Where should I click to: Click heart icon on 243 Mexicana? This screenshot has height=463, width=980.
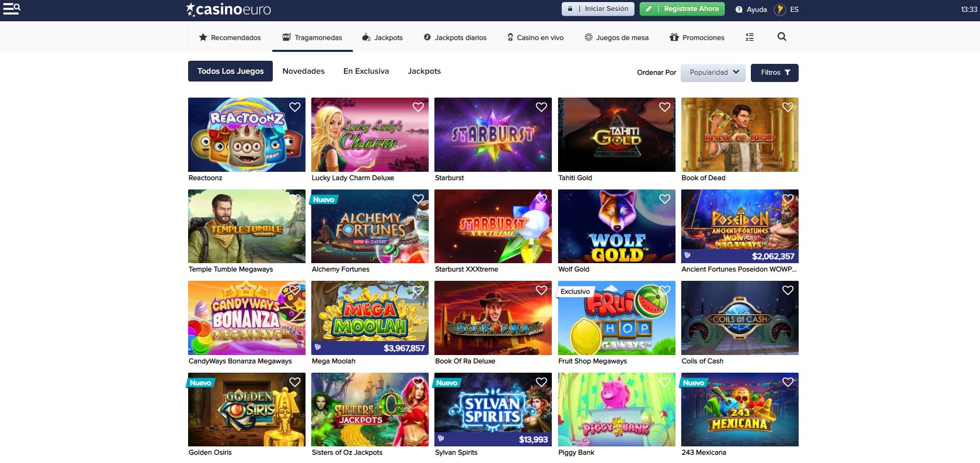pos(788,382)
